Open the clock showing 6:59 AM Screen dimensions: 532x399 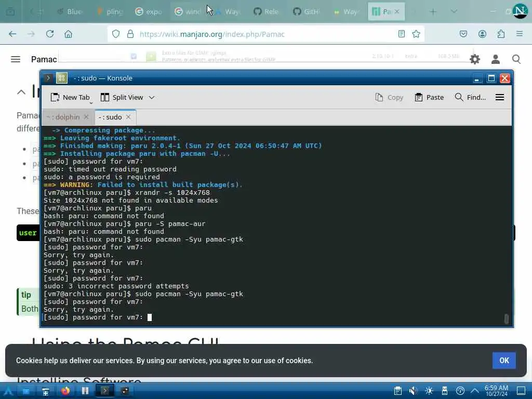pos(496,391)
